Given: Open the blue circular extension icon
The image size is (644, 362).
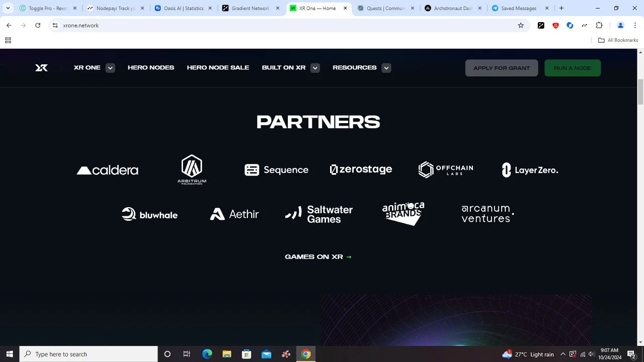Looking at the screenshot, I should 570,25.
